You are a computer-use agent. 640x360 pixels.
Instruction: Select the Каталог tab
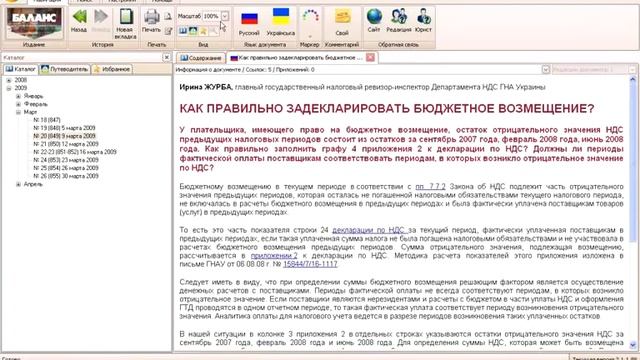pyautogui.click(x=21, y=69)
